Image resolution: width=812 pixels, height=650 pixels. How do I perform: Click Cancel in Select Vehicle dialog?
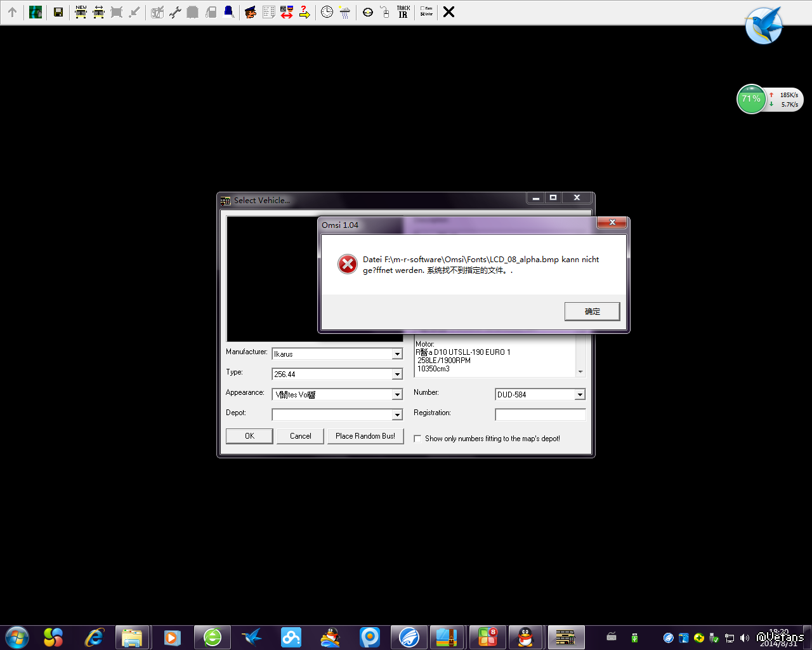[301, 436]
